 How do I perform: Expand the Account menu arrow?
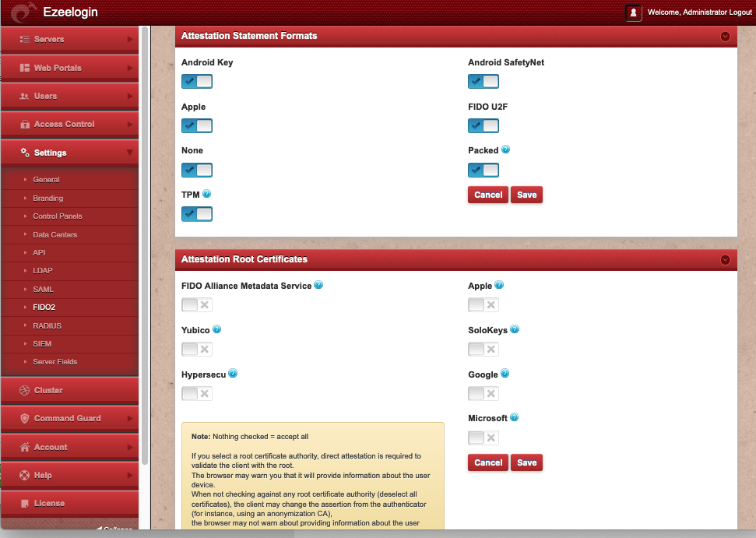click(130, 447)
